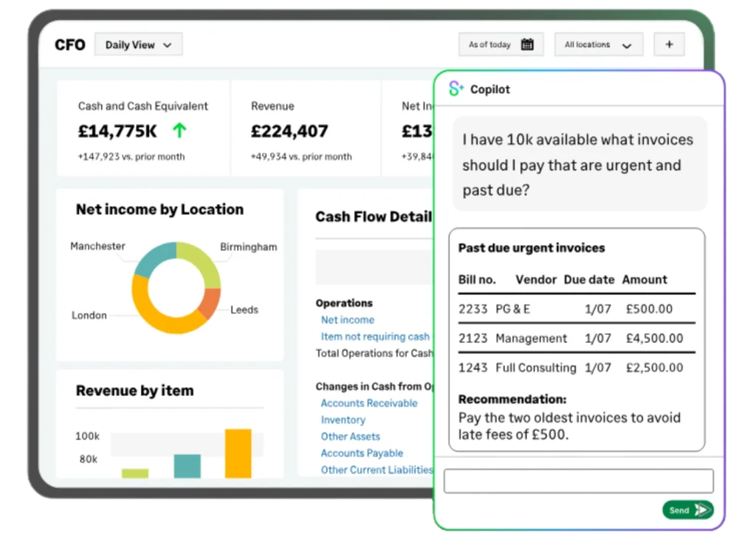Viewport: 756px width, 540px height.
Task: Open the Daily View dropdown
Action: [x=138, y=45]
